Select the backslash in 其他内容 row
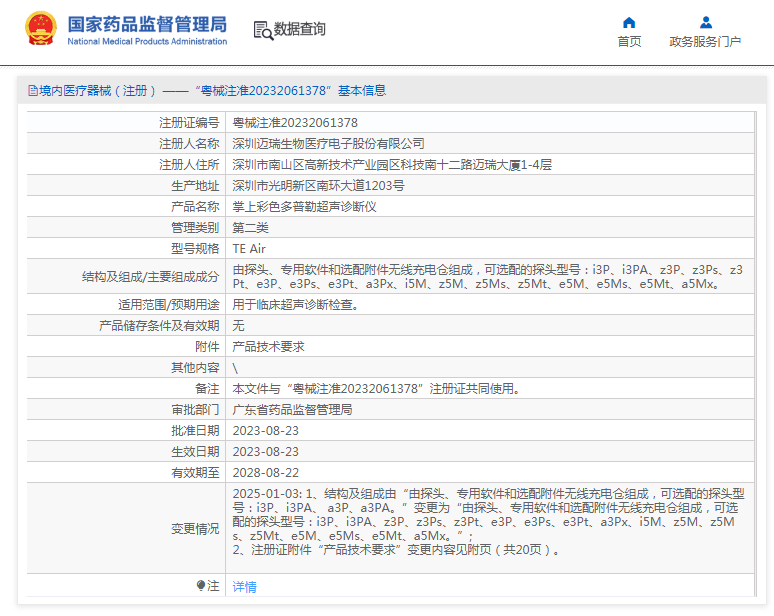Screen dimensions: 774x616 pos(235,368)
